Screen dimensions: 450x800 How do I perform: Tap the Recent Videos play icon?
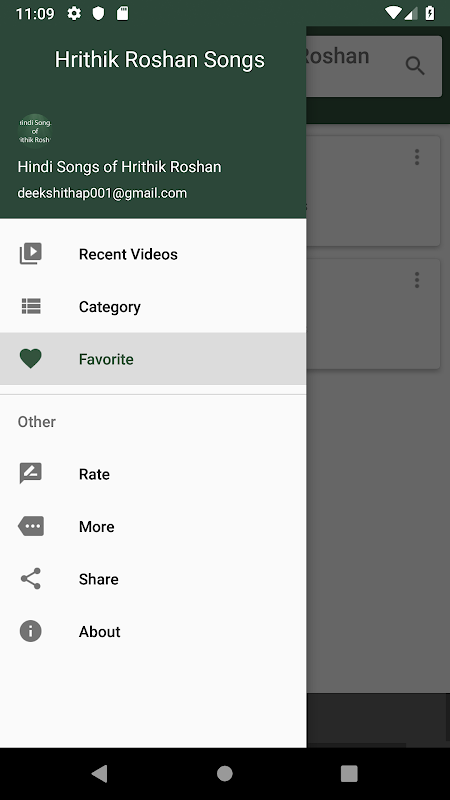point(31,254)
